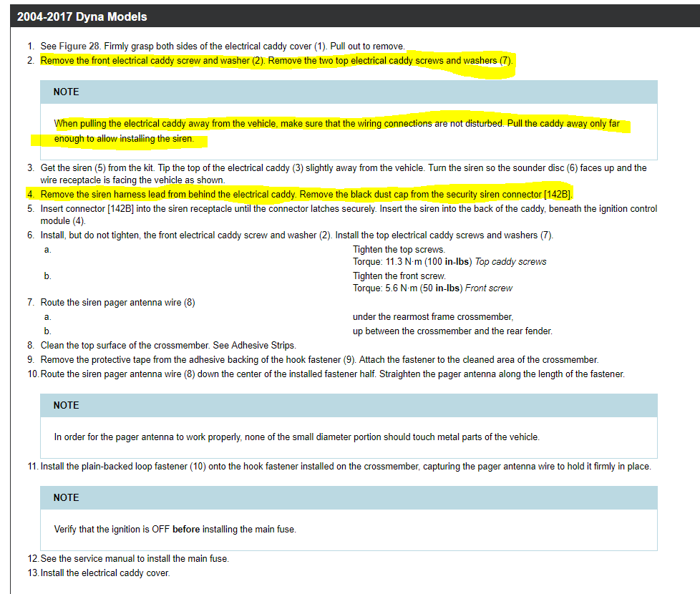Click step 7 "Route the siren pager antenna wire"
The width and height of the screenshot is (700, 594).
(x=117, y=303)
